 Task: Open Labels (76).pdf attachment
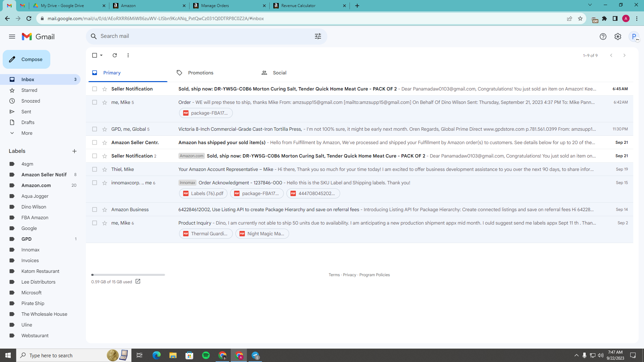pos(203,193)
